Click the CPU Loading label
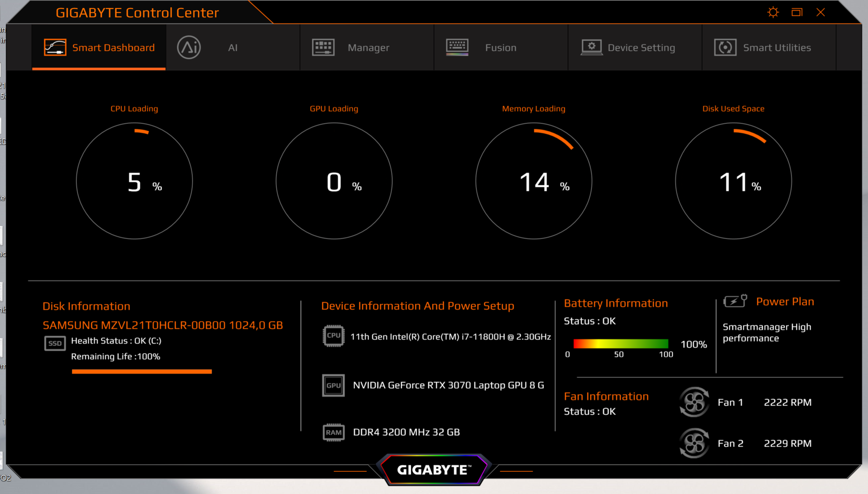This screenshot has width=868, height=494. pos(134,108)
